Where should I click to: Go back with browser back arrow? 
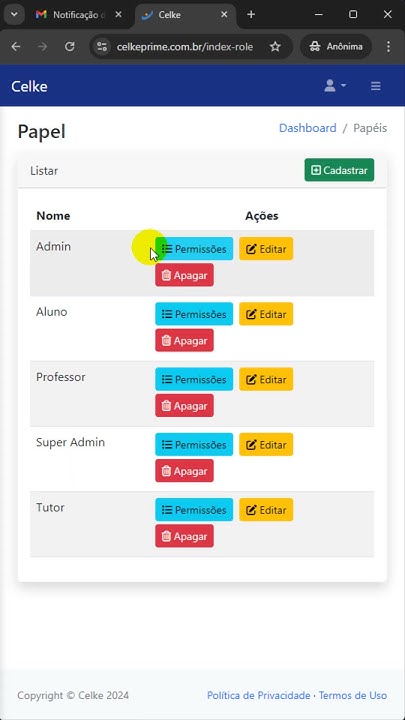point(16,46)
